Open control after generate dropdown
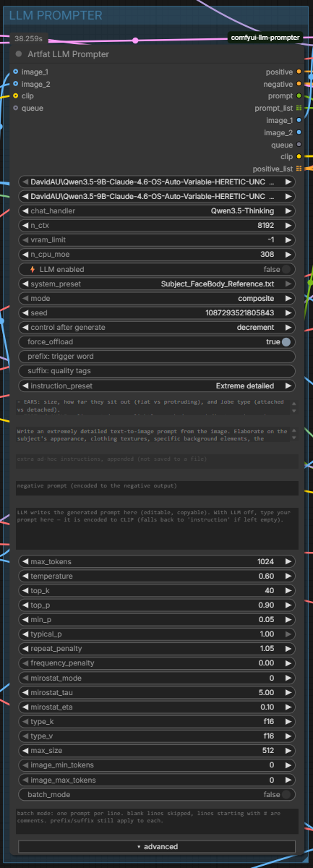313x868 pixels. [x=157, y=328]
